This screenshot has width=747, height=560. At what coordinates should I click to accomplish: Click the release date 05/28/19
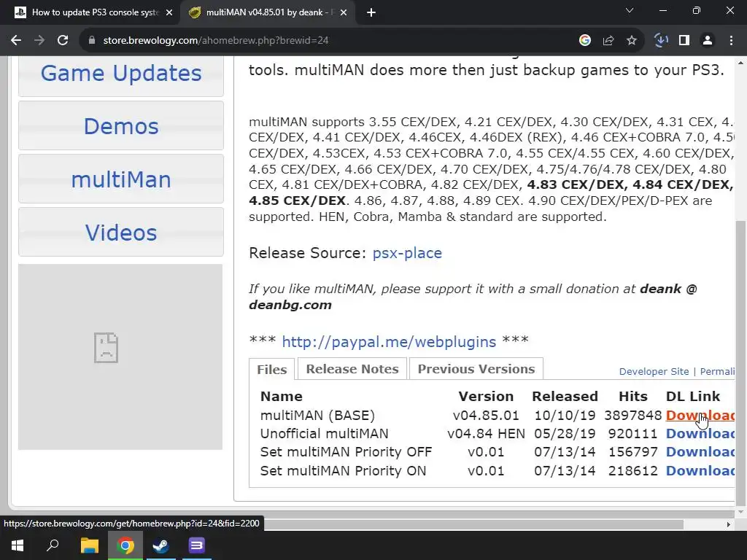tap(565, 433)
